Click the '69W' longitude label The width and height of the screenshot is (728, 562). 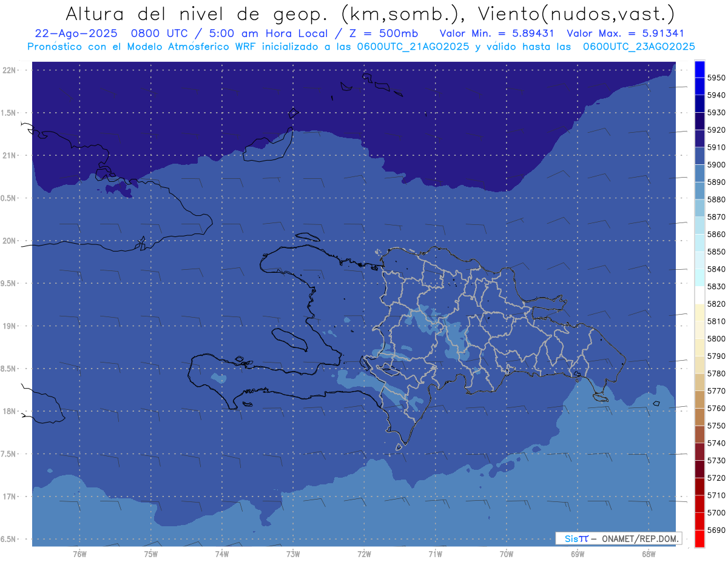pyautogui.click(x=577, y=554)
